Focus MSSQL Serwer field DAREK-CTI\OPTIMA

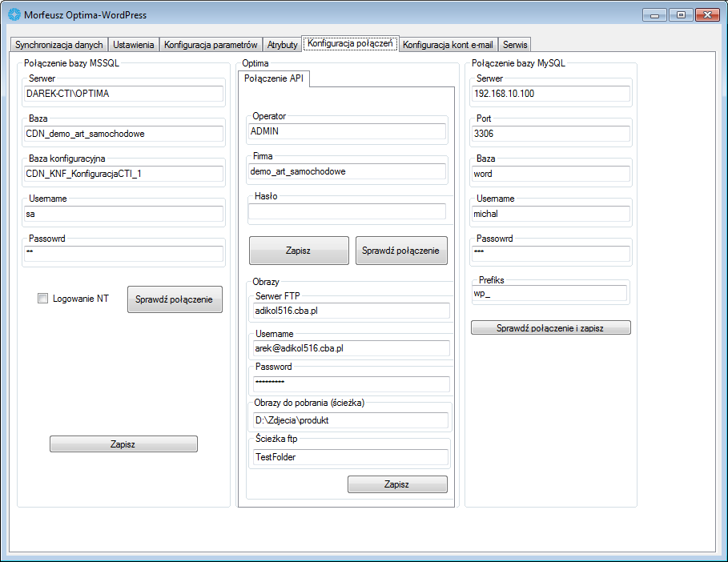tap(123, 94)
